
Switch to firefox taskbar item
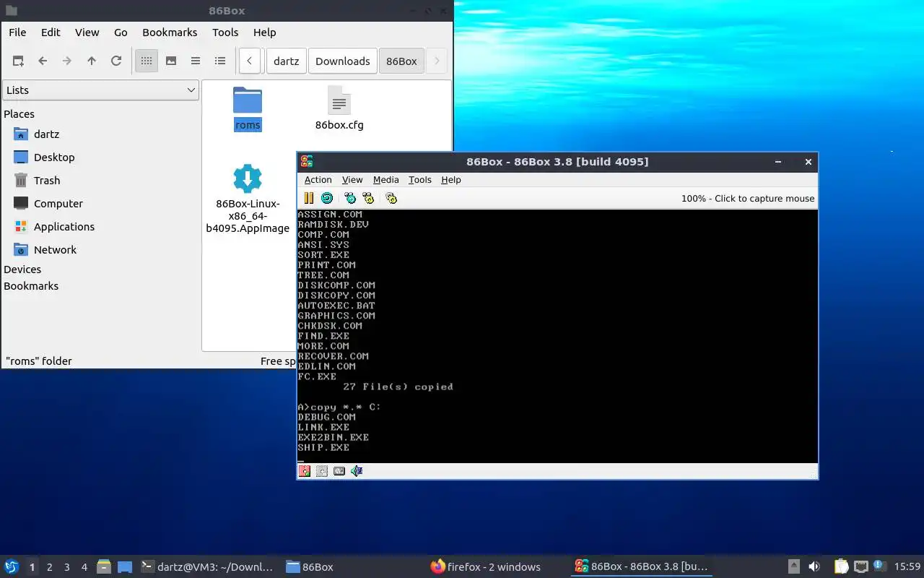pos(486,567)
